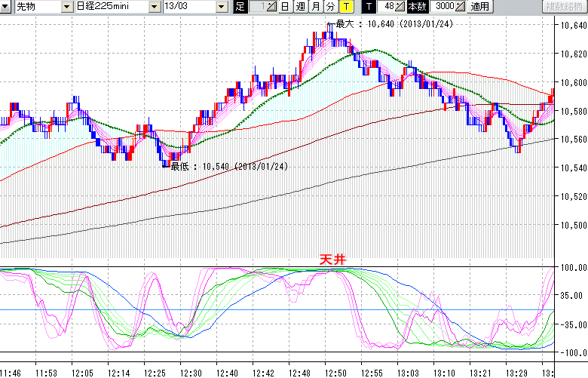This screenshot has width=588, height=378.
Task: Switch chart to weekly 週 bars
Action: tap(300, 7)
